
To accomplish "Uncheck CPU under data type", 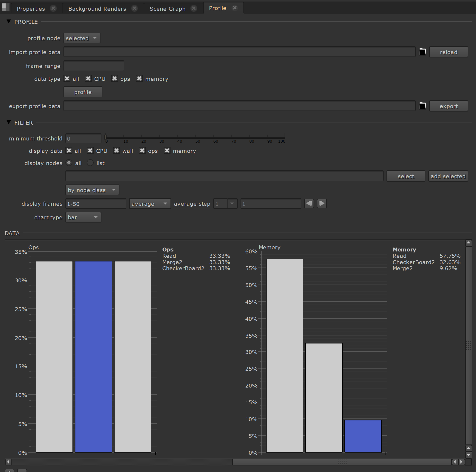I will point(88,79).
